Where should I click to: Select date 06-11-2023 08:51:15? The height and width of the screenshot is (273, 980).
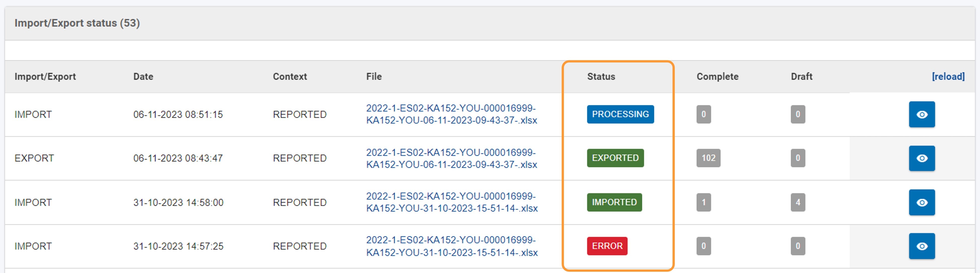[178, 114]
